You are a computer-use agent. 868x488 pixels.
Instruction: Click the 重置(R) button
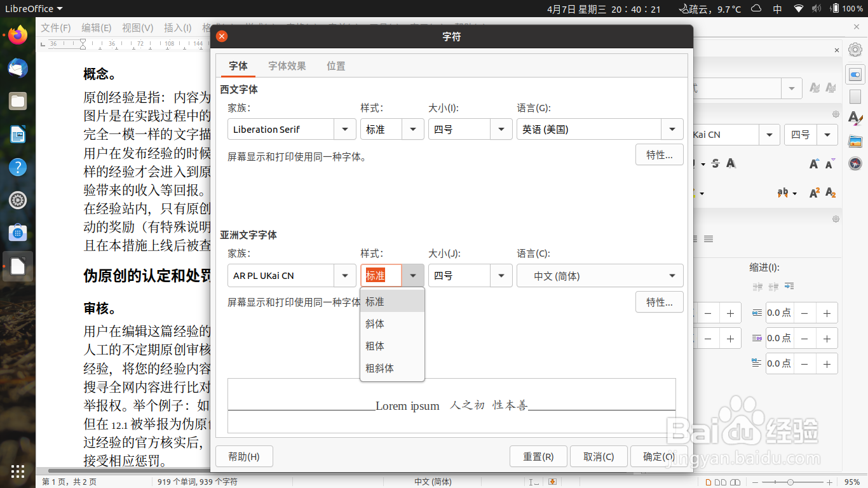click(x=538, y=456)
